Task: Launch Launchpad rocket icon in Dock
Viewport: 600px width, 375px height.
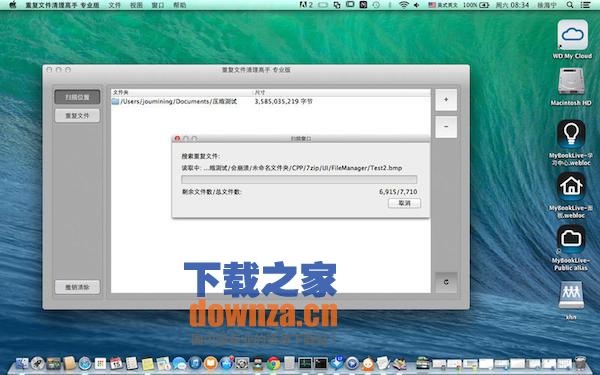Action: 38,363
